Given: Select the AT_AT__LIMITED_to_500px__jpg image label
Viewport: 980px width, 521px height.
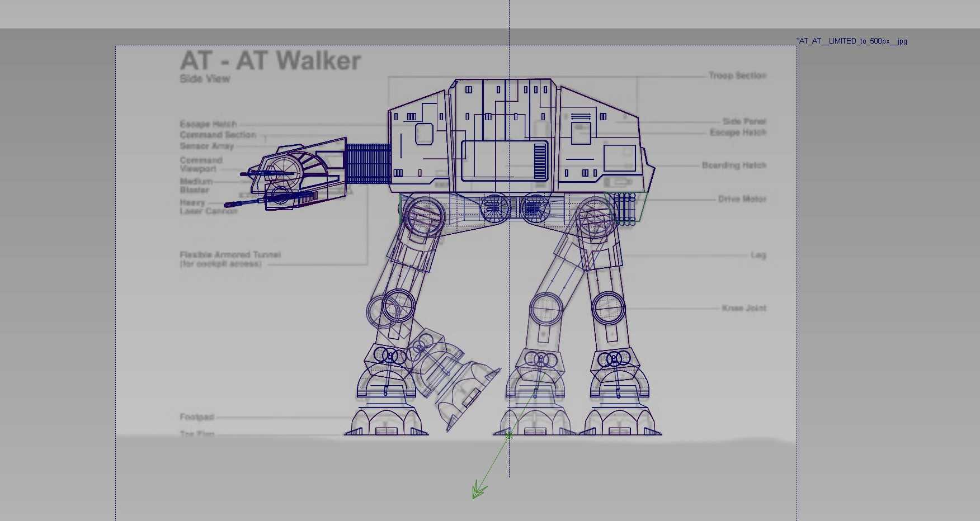Looking at the screenshot, I should click(x=852, y=41).
